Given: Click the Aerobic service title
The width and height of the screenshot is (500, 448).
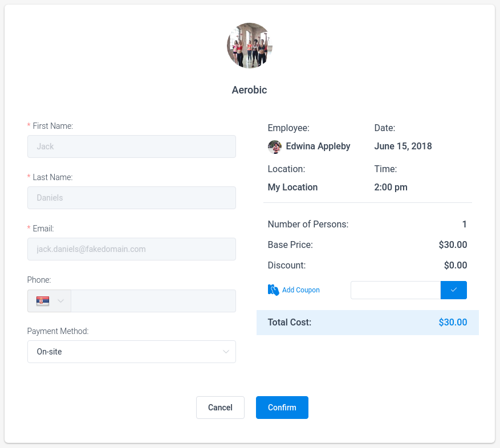Looking at the screenshot, I should (x=249, y=90).
